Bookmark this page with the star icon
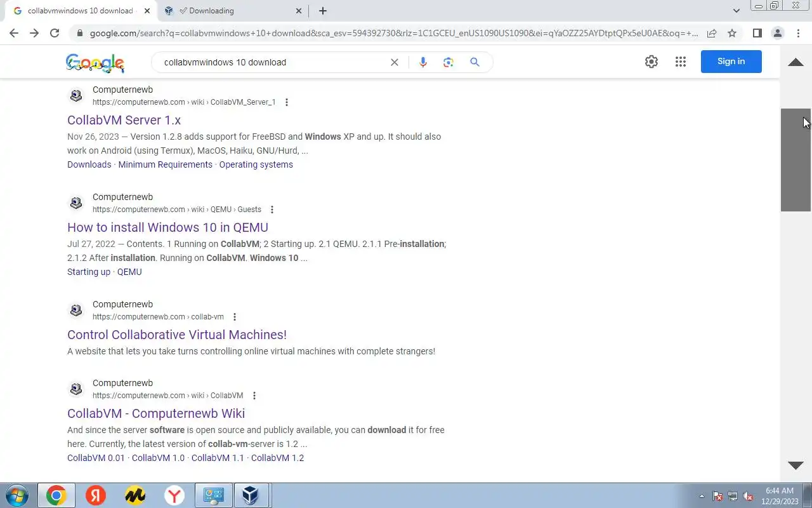The image size is (812, 508). pyautogui.click(x=732, y=33)
